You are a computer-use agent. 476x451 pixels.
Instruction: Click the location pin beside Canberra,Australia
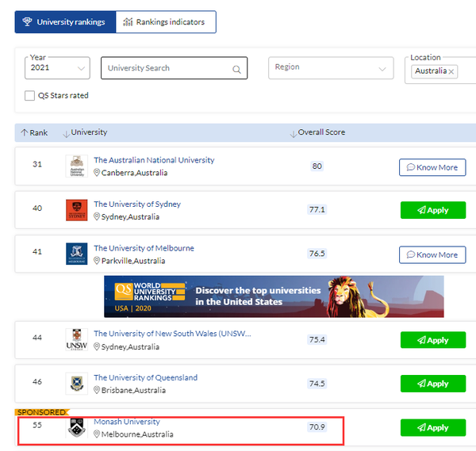click(x=97, y=173)
